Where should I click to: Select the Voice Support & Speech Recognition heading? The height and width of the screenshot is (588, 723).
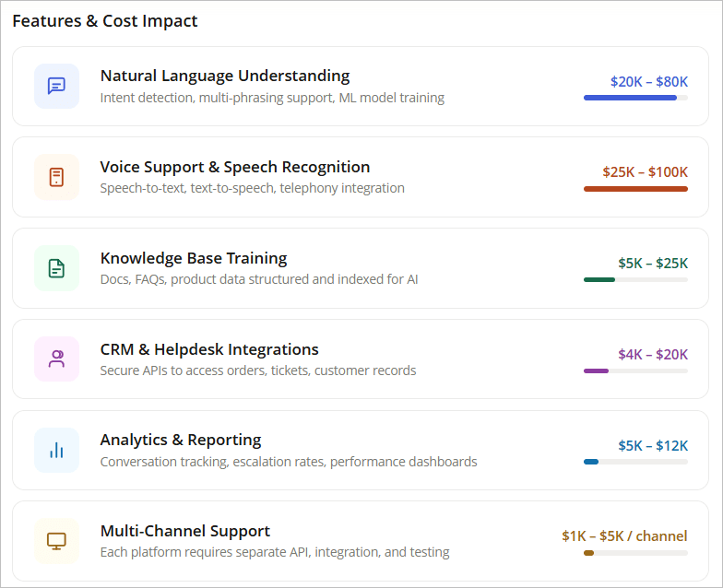pyautogui.click(x=235, y=167)
